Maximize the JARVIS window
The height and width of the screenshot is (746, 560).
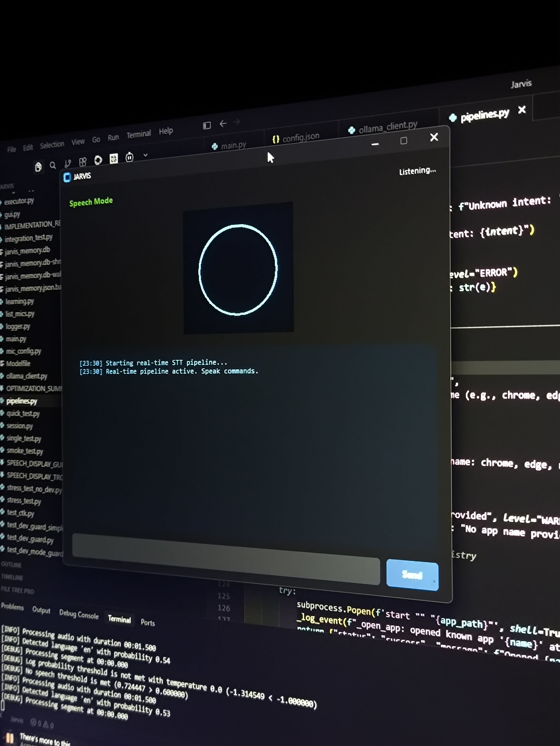pos(404,141)
